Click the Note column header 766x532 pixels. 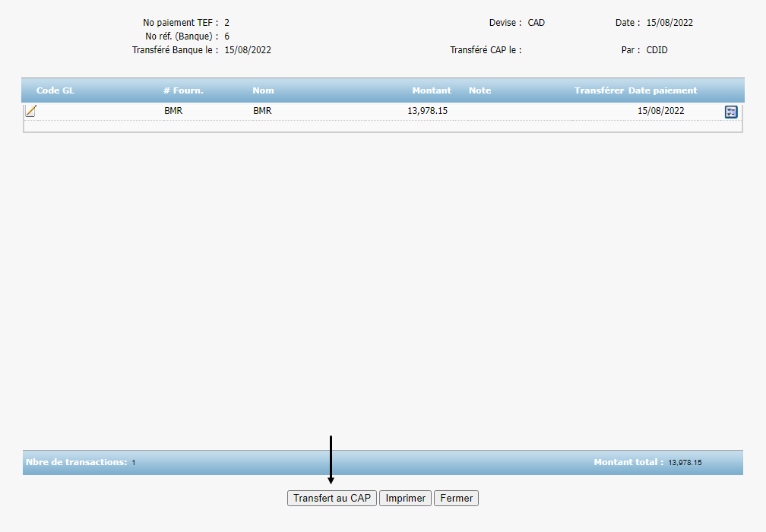coord(480,90)
